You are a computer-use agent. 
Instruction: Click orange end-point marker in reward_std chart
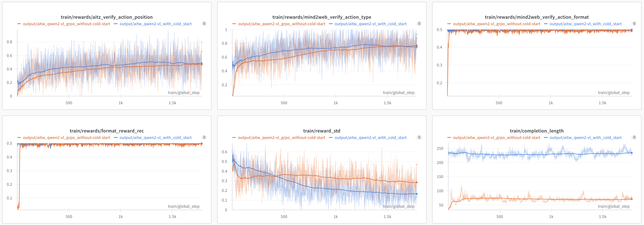(417, 182)
